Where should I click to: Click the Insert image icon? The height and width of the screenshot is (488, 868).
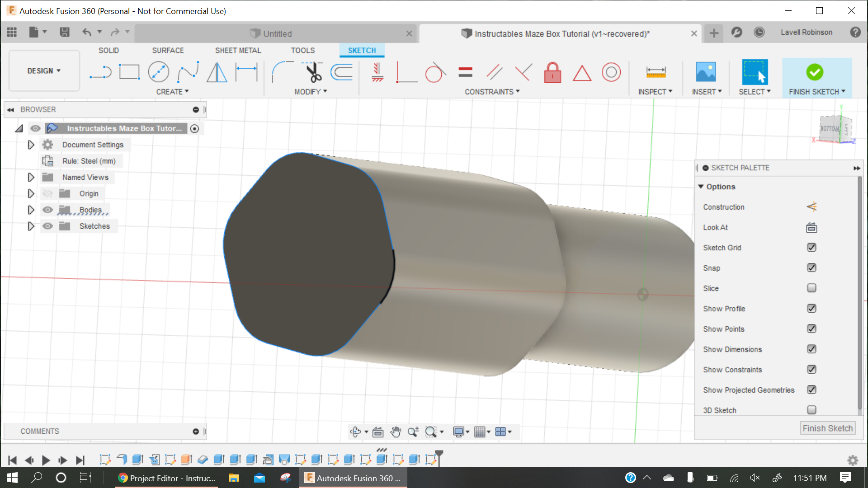[x=706, y=72]
